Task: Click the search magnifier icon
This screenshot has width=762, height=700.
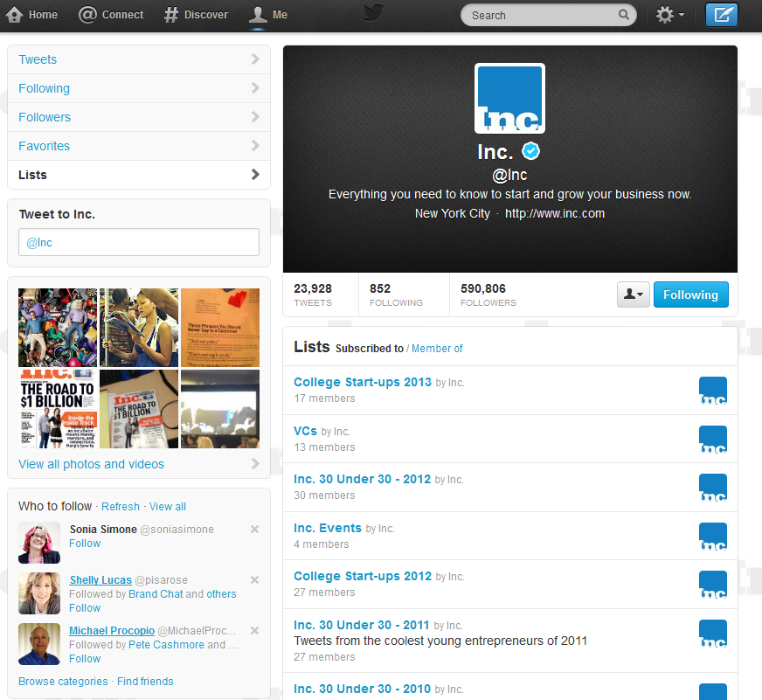Action: pyautogui.click(x=624, y=15)
